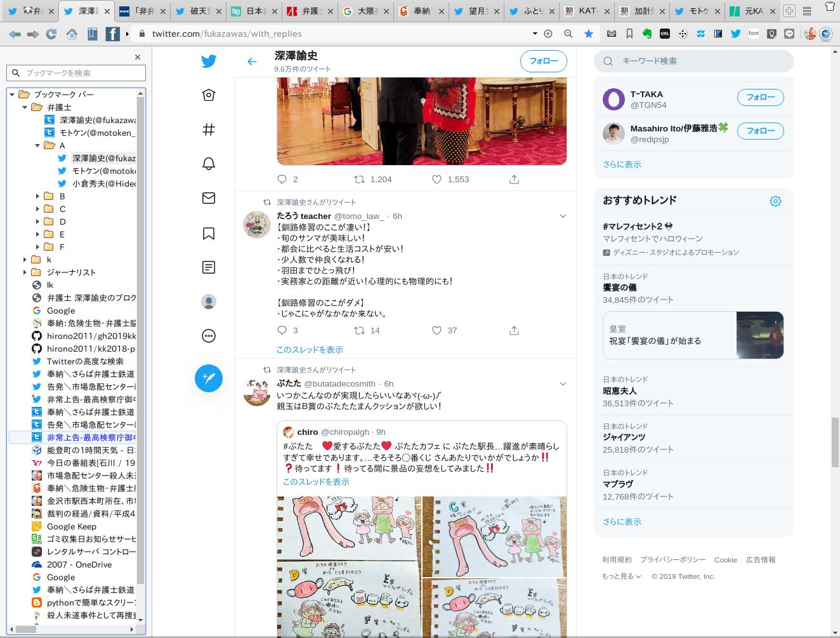Image resolution: width=840 pixels, height=638 pixels.
Task: Reply to たろう teacher tweet
Action: point(283,330)
